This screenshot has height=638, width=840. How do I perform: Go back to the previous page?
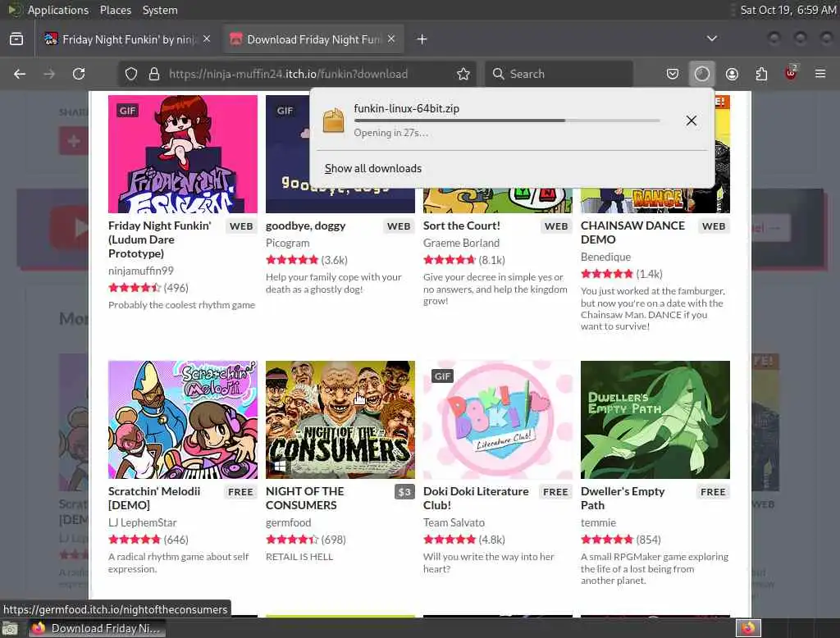20,74
